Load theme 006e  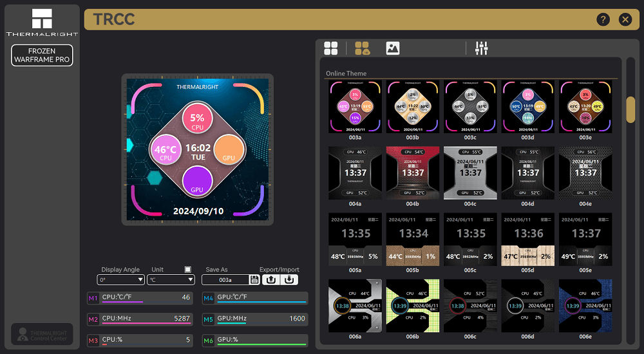[x=585, y=306]
